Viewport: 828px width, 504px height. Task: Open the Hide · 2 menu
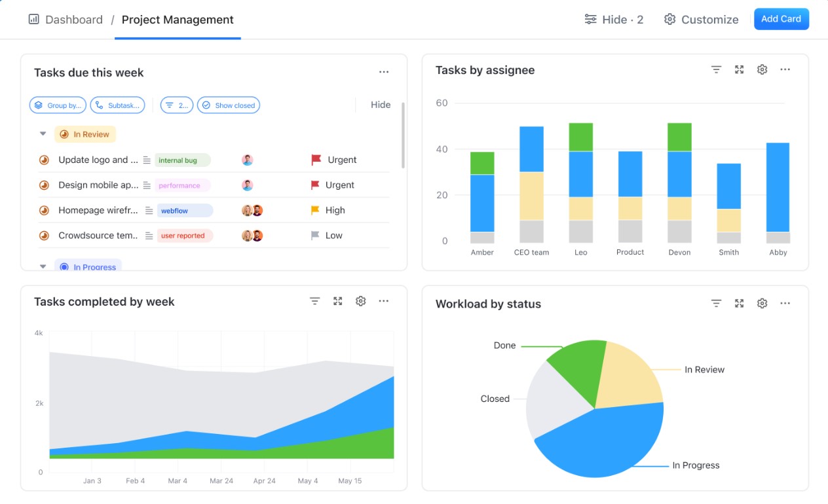614,19
